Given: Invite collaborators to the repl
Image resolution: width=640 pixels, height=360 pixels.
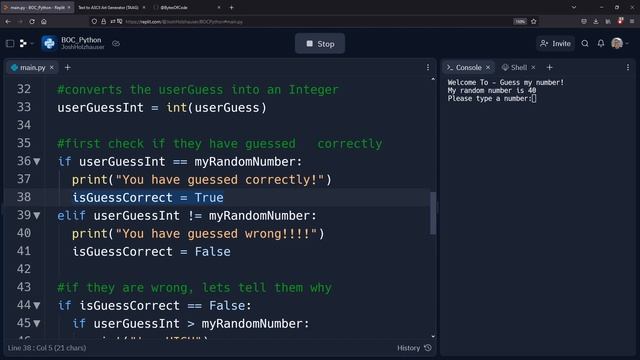Looking at the screenshot, I should click(555, 43).
